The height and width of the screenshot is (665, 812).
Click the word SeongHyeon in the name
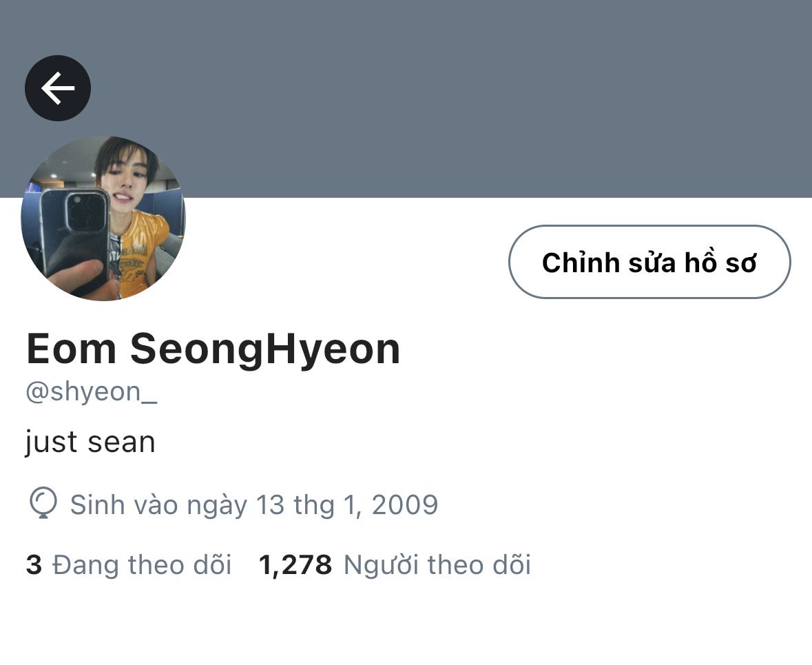[x=265, y=349]
